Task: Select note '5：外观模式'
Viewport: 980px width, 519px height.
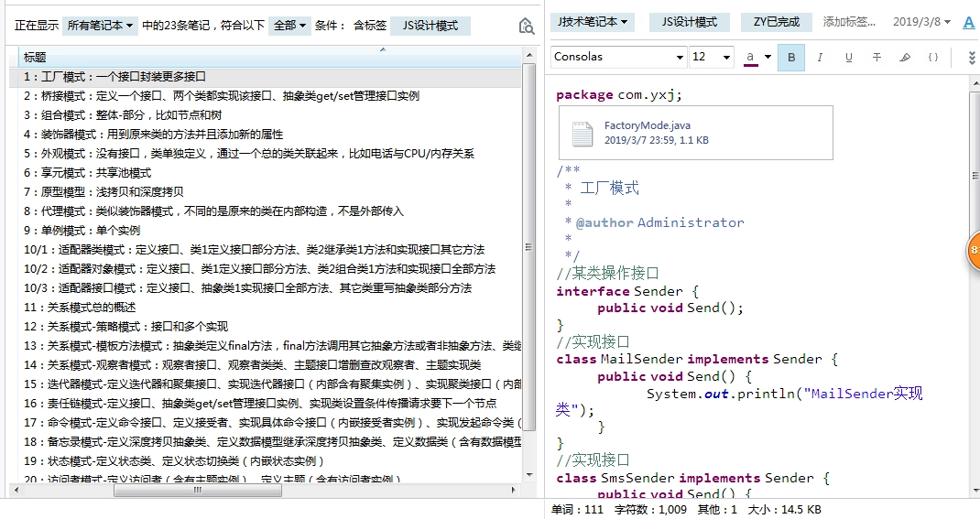Action: [x=265, y=154]
